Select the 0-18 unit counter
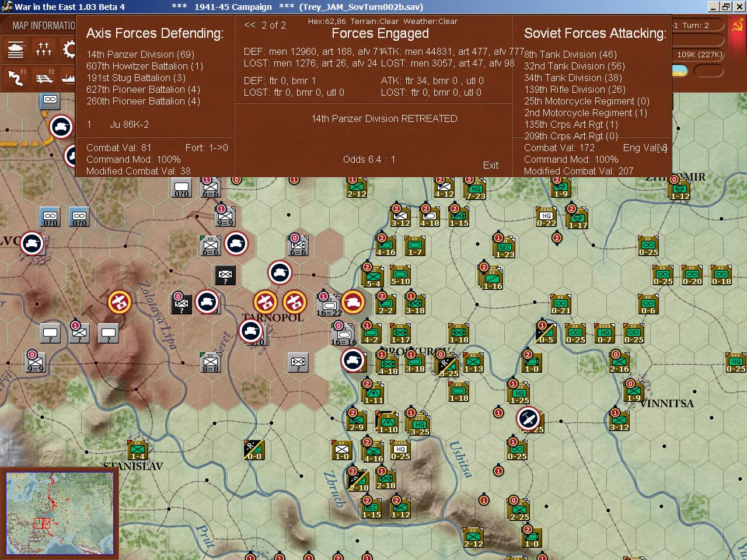This screenshot has width=747, height=560. point(721,274)
